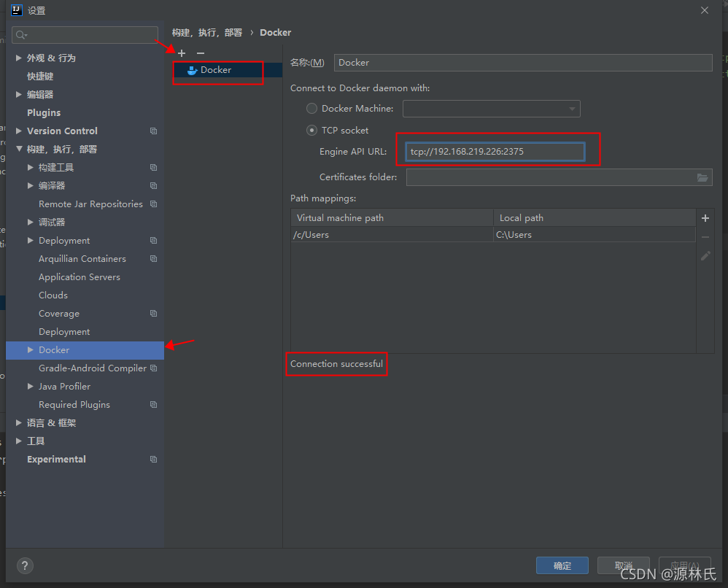
Task: Click 构建, 执行, 部署 breadcrumb
Action: 207,33
